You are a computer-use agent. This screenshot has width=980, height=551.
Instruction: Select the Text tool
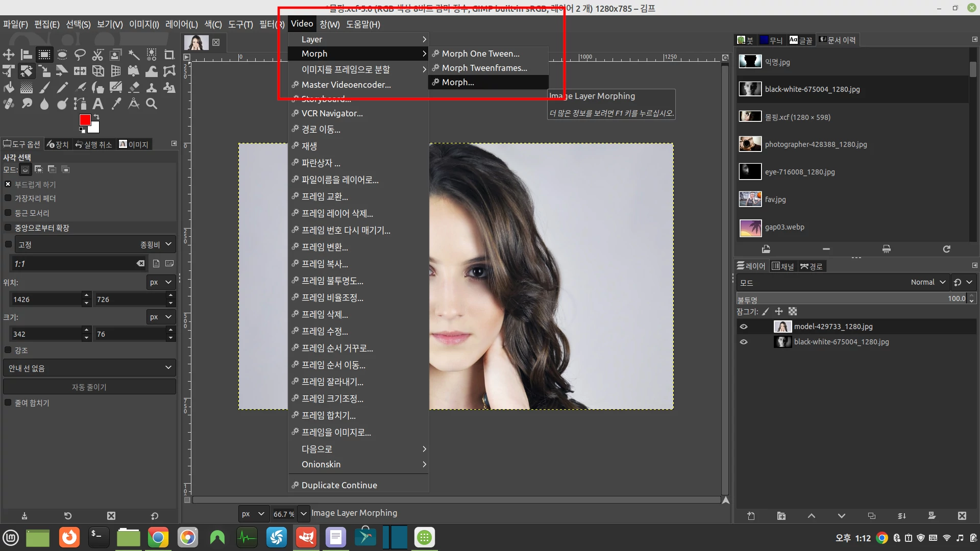tap(98, 104)
